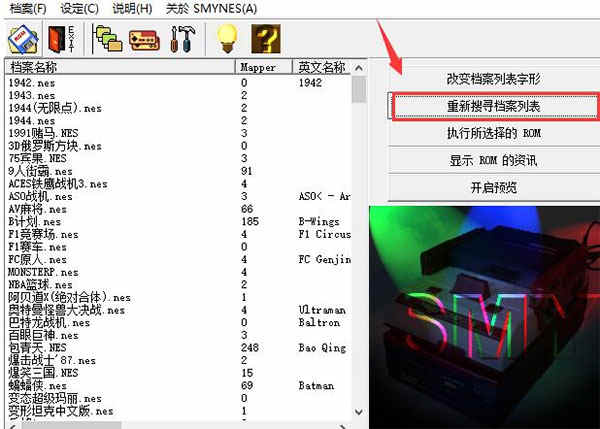
Task: Click the open ROM floppy disk icon
Action: point(23,39)
